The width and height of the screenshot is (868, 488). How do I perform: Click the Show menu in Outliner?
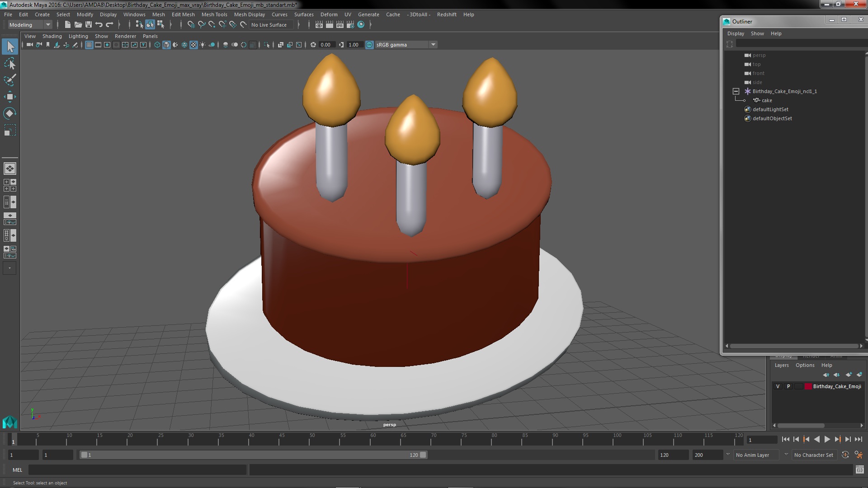[757, 33]
